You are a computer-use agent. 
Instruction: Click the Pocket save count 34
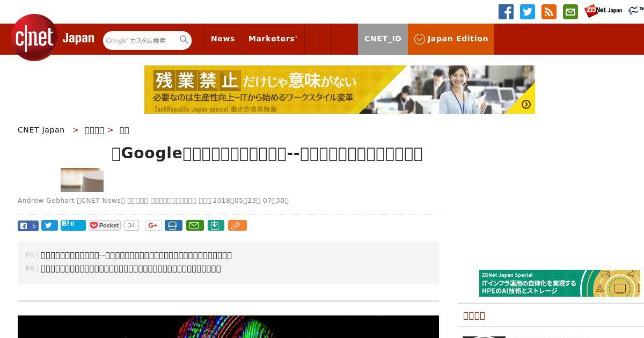pos(131,225)
